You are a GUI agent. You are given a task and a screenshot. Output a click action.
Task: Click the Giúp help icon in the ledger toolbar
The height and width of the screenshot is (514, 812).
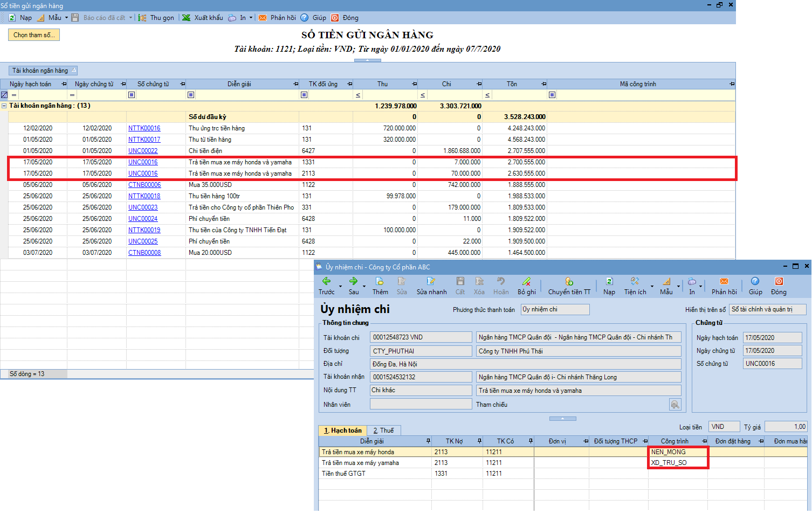(305, 18)
